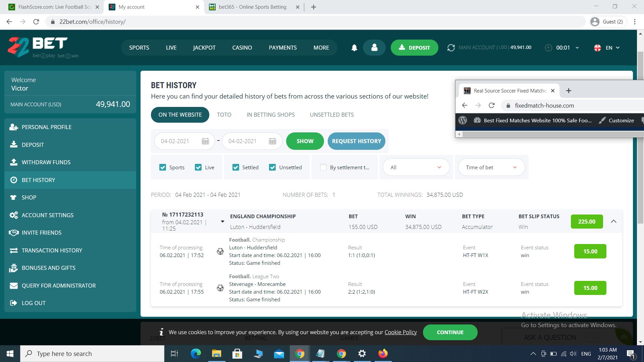The width and height of the screenshot is (644, 362).
Task: Click the Windows Start button
Action: (x=10, y=354)
